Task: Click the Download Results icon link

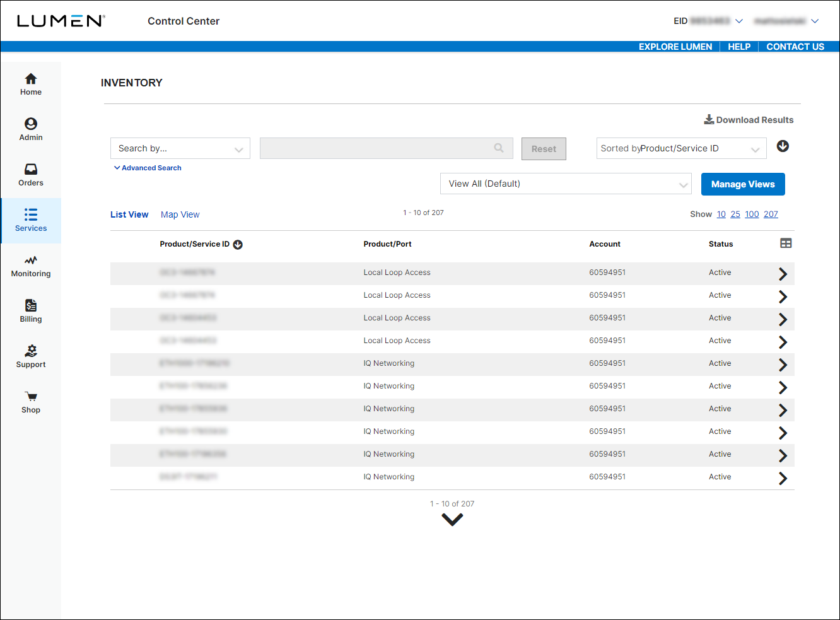Action: [749, 120]
